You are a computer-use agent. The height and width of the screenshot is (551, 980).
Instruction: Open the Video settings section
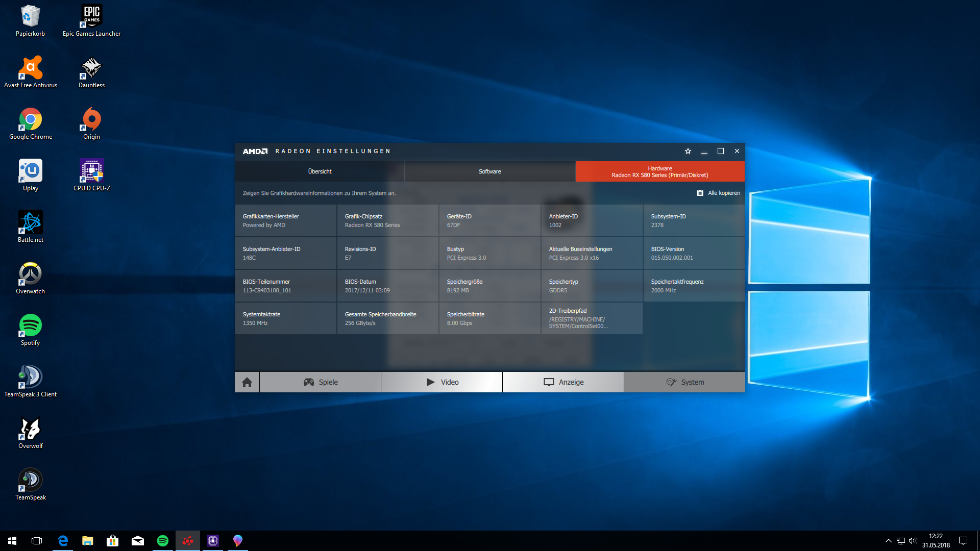[442, 382]
